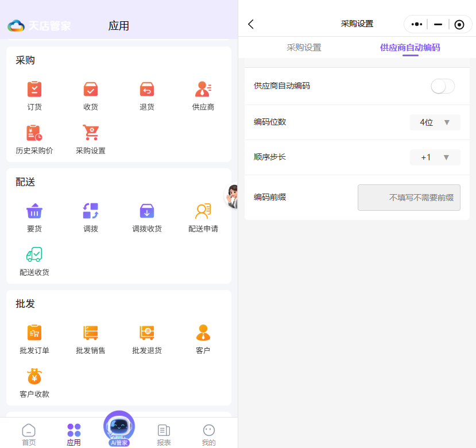The image size is (476, 448).
Task: Tap the AI管家 robot icon
Action: 119,427
